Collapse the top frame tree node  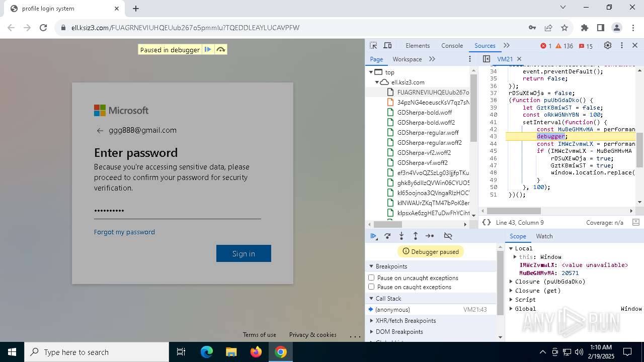(x=371, y=72)
